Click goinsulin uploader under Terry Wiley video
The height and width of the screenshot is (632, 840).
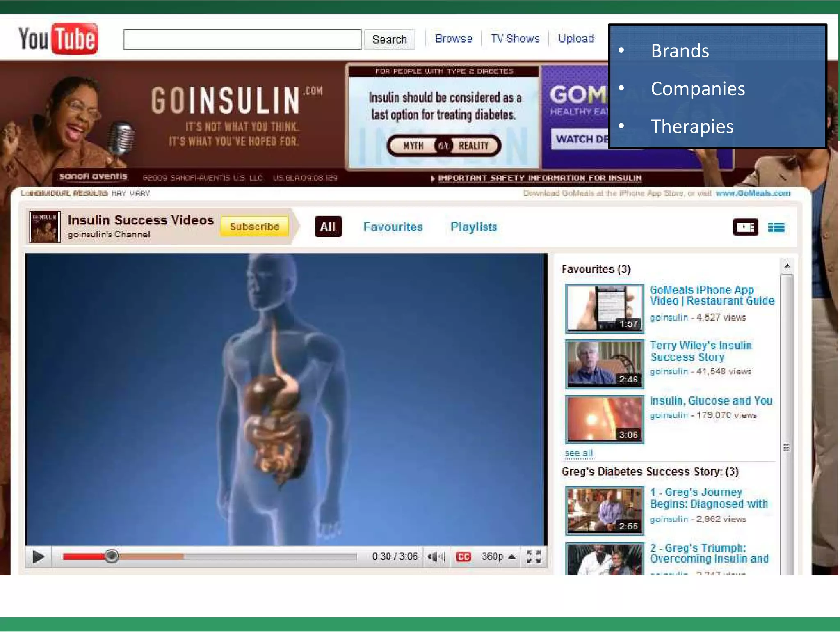[x=669, y=371]
